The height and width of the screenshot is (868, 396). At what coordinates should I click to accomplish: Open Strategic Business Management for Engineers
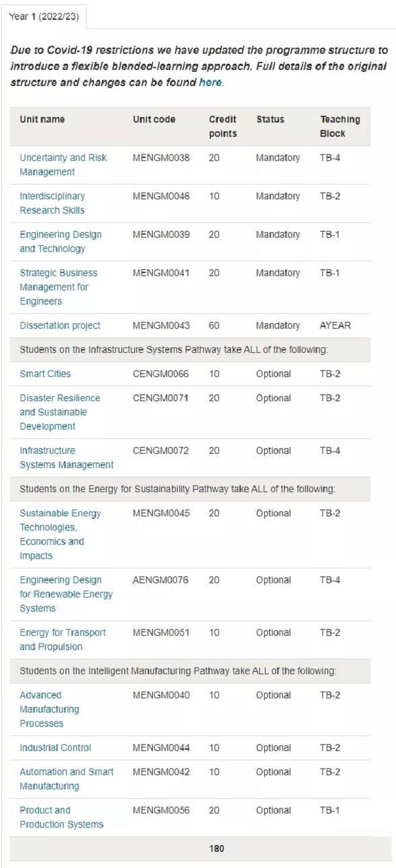pyautogui.click(x=59, y=287)
